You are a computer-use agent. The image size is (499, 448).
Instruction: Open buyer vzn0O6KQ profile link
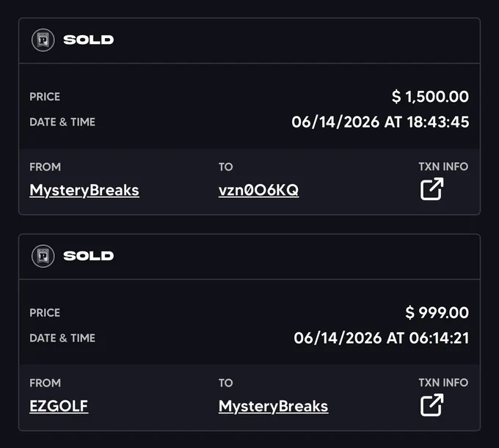[258, 190]
